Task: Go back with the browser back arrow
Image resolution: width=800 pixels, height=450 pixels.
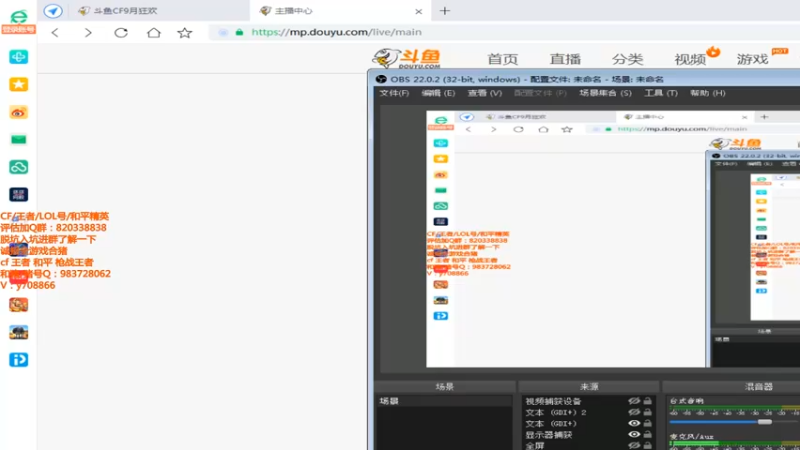Action: point(55,33)
